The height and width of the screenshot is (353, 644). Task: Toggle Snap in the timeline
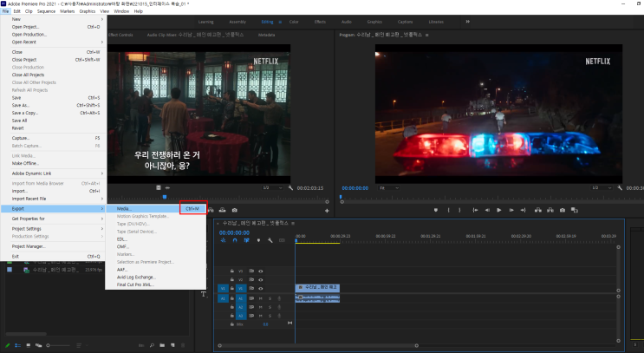click(235, 240)
